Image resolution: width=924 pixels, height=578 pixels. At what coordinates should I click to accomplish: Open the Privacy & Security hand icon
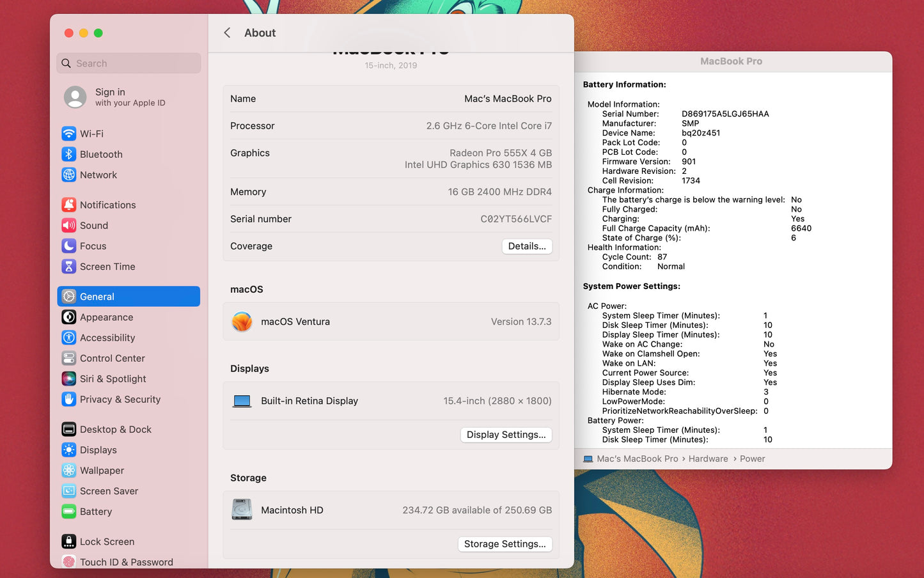[68, 399]
